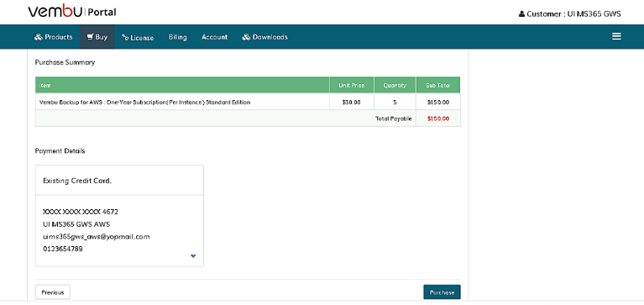Open the hamburger menu icon
This screenshot has height=305, width=644.
[x=616, y=37]
